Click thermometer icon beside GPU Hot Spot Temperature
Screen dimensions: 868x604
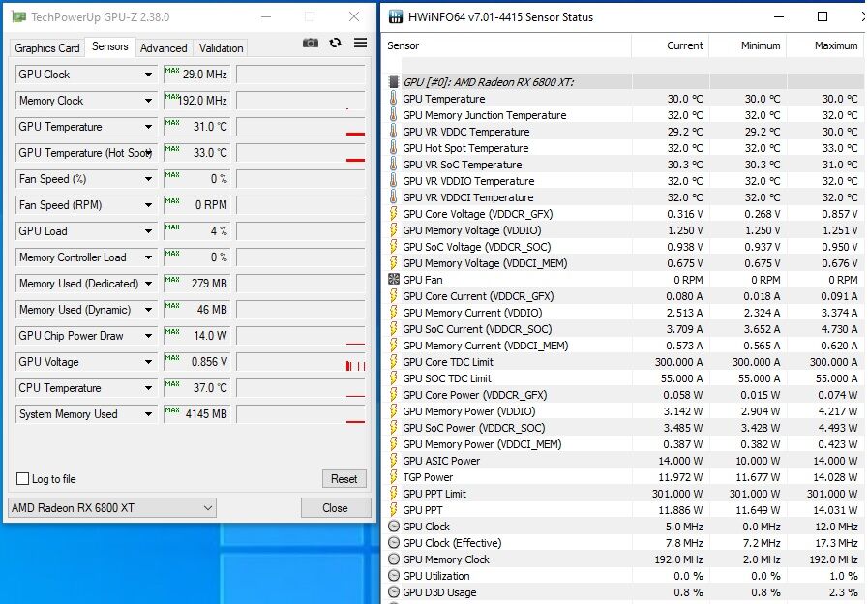pos(394,148)
